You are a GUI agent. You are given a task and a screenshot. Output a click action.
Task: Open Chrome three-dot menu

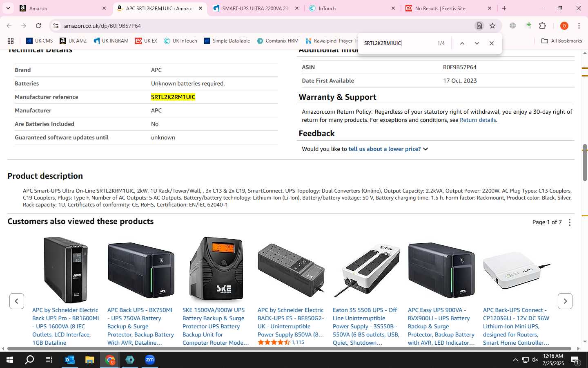[579, 26]
